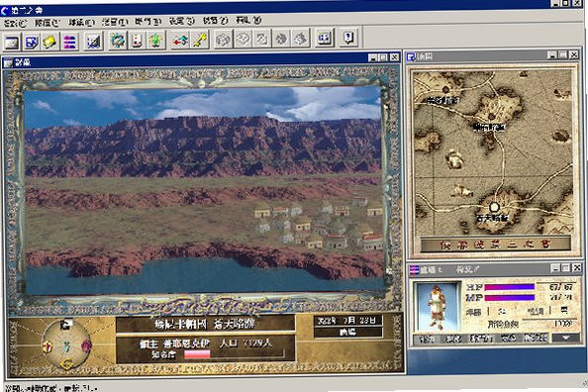Click the application icon in the main title bar
The image size is (588, 392).
(5, 11)
